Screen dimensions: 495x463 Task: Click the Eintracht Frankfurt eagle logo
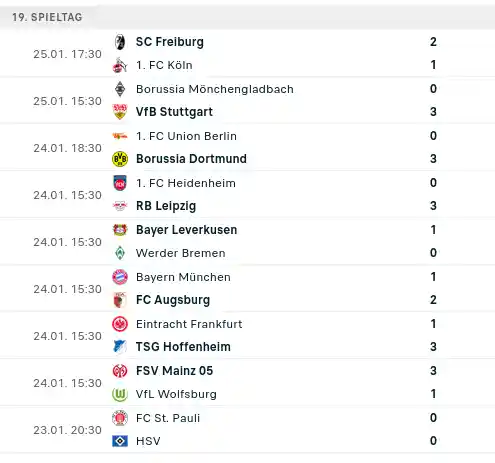[120, 324]
